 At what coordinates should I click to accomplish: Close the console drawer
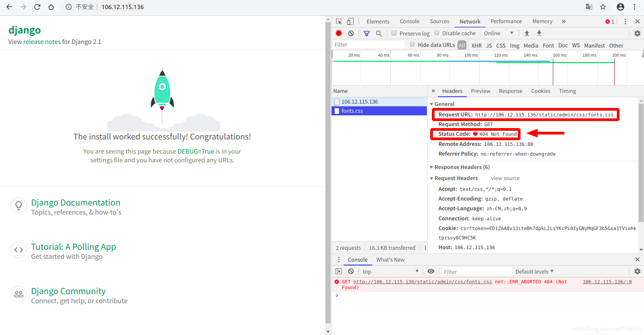pos(637,260)
